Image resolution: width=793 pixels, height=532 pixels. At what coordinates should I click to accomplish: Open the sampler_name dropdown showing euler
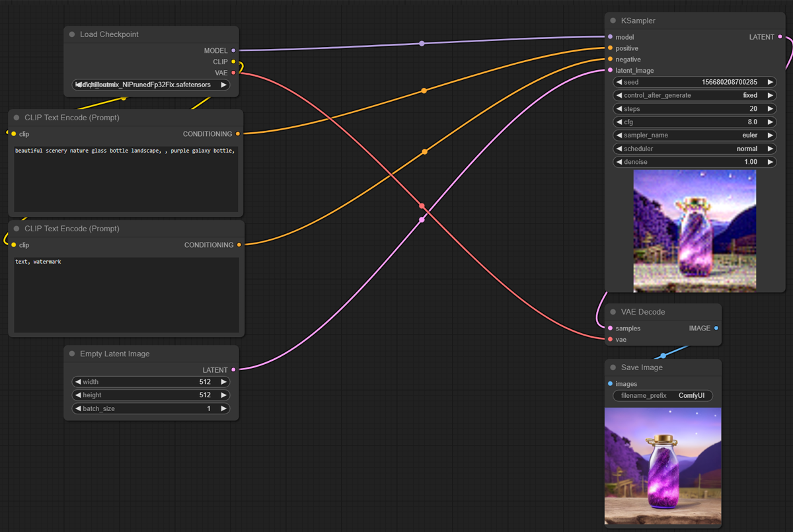point(694,135)
